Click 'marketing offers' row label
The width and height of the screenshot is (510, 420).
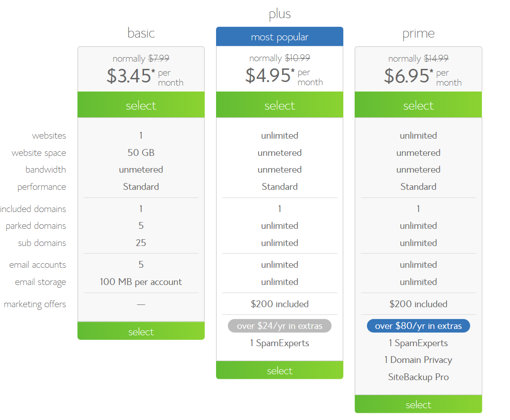coord(35,304)
